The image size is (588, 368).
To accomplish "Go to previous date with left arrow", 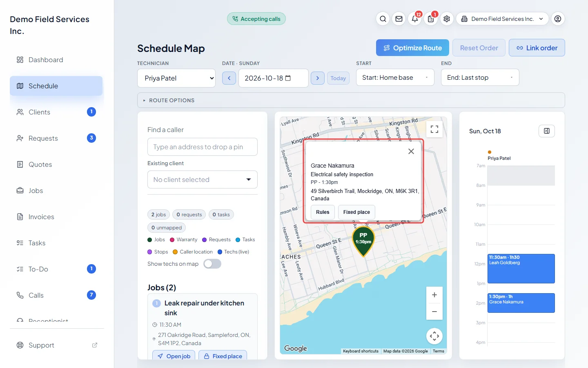I will pyautogui.click(x=229, y=78).
